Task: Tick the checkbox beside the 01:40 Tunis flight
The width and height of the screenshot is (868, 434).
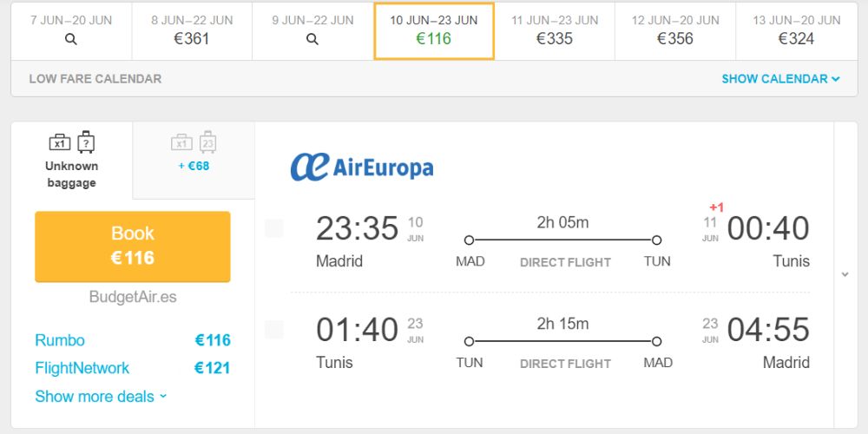Action: tap(274, 329)
